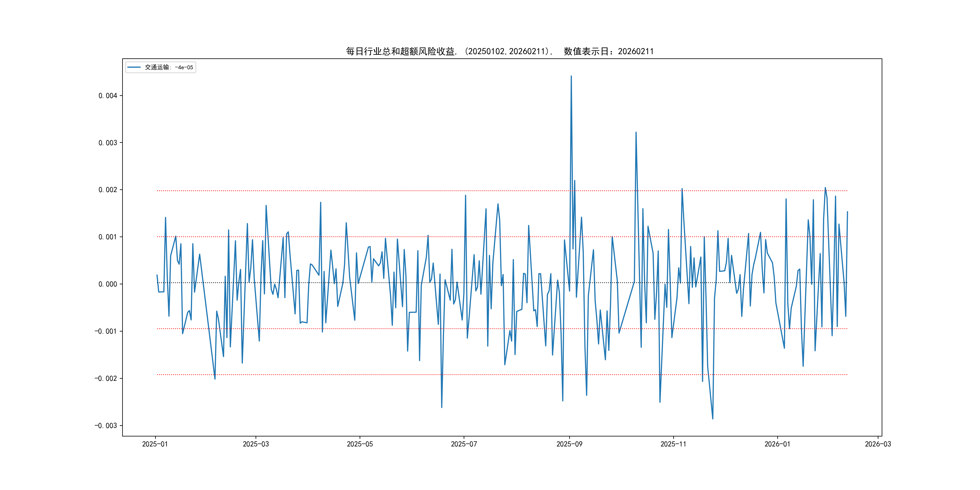Click the 2025-03 x-axis date label

click(256, 444)
